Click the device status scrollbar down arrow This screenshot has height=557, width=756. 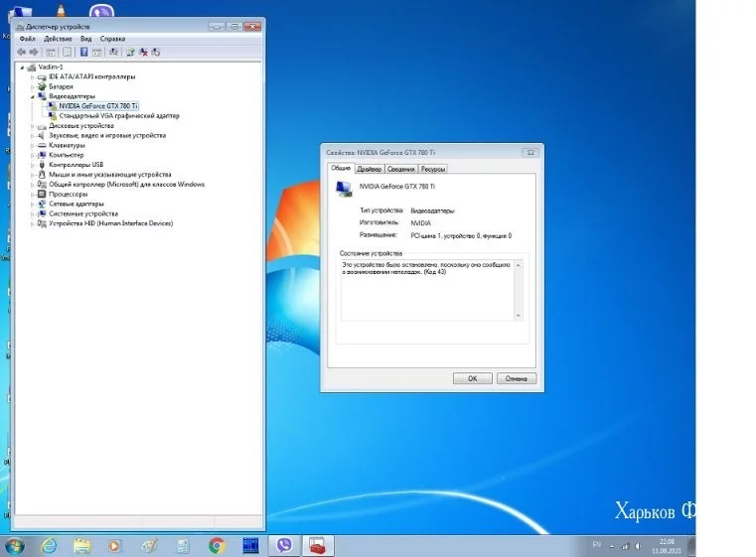[518, 316]
